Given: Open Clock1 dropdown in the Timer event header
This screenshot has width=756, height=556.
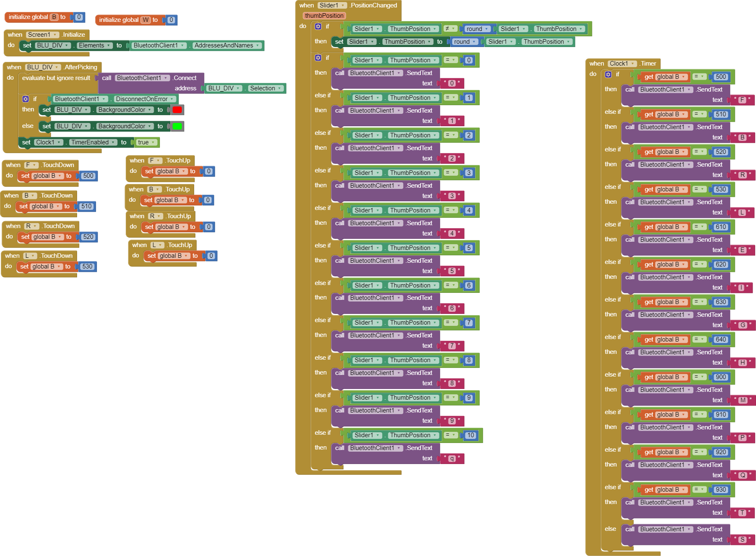Looking at the screenshot, I should click(x=622, y=64).
